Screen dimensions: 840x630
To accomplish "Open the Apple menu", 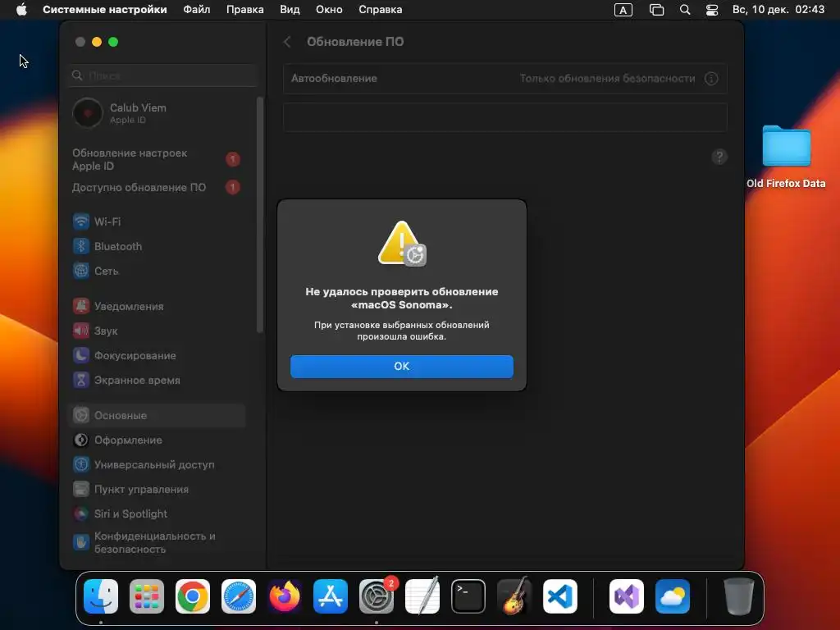I will (21, 10).
